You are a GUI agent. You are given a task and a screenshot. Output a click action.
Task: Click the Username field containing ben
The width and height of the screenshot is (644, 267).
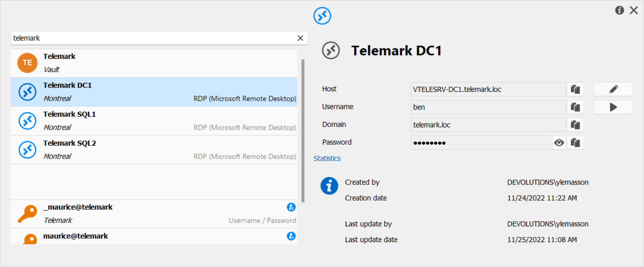click(488, 107)
